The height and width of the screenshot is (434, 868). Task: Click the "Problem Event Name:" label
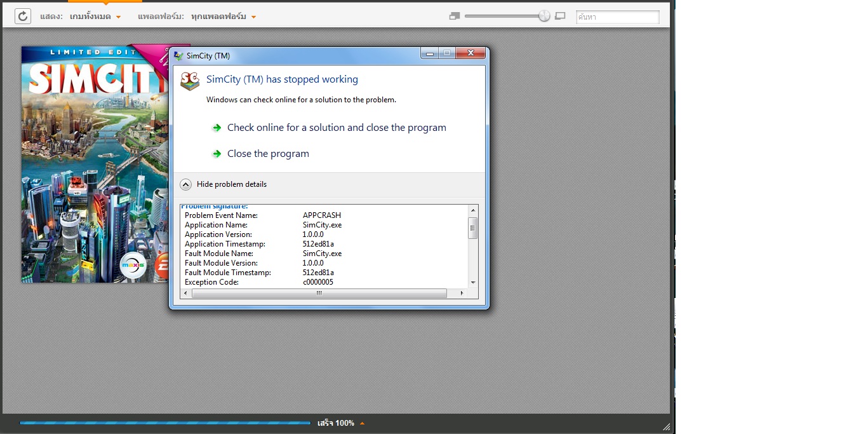[221, 215]
